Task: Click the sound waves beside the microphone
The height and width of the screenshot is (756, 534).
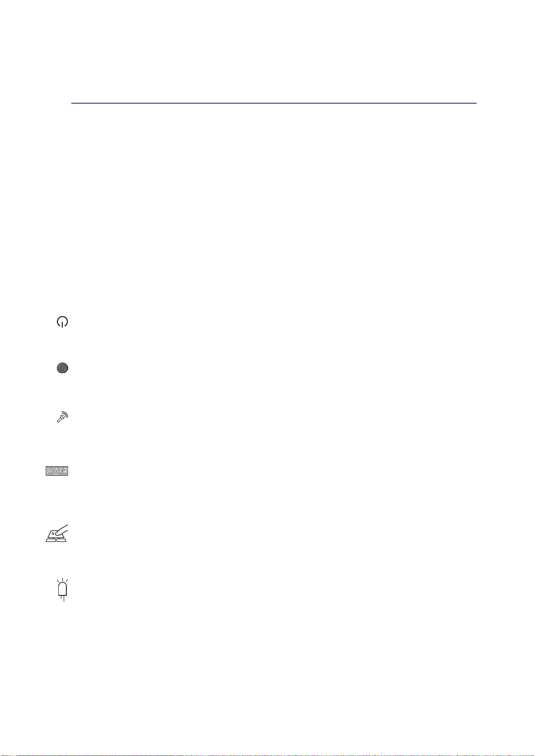Action: [x=65, y=415]
